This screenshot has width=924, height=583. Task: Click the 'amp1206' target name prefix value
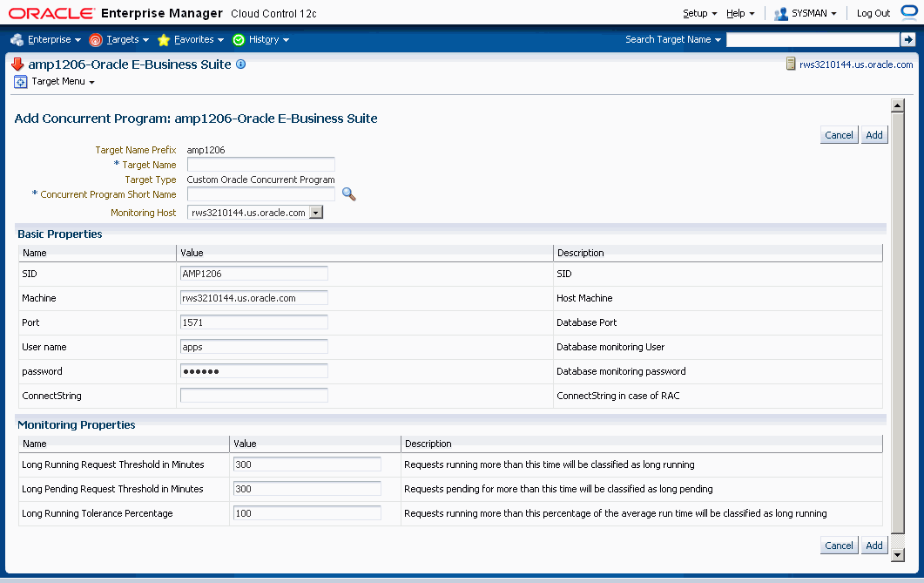pyautogui.click(x=206, y=150)
